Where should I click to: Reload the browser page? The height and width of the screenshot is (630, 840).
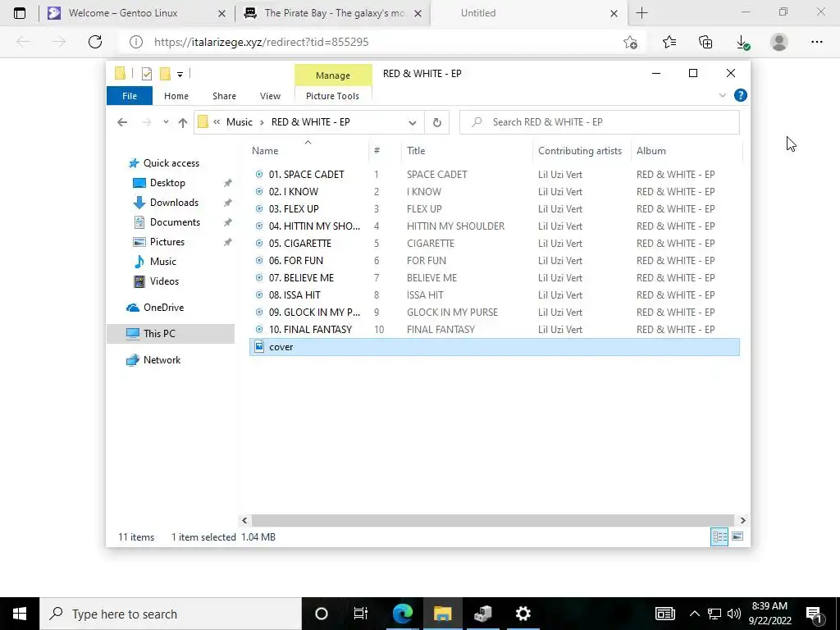(x=95, y=42)
